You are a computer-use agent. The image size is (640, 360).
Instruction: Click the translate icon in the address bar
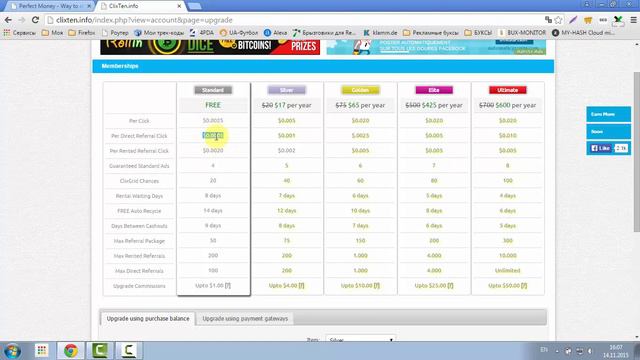549,20
